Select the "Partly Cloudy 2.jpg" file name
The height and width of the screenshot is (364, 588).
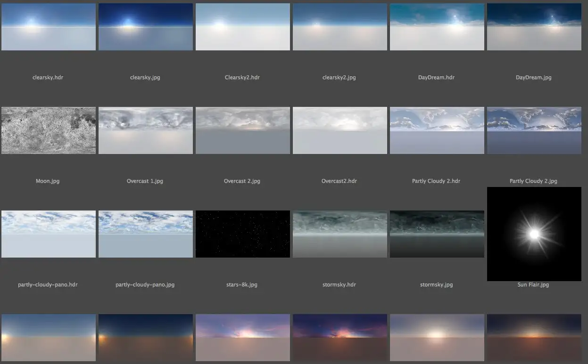click(x=534, y=181)
